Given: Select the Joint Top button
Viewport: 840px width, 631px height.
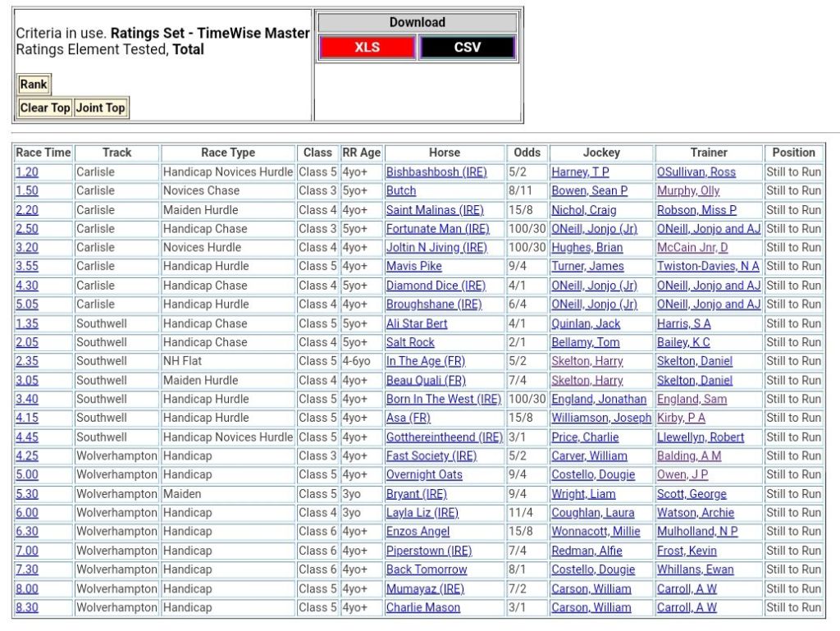Looking at the screenshot, I should (101, 107).
